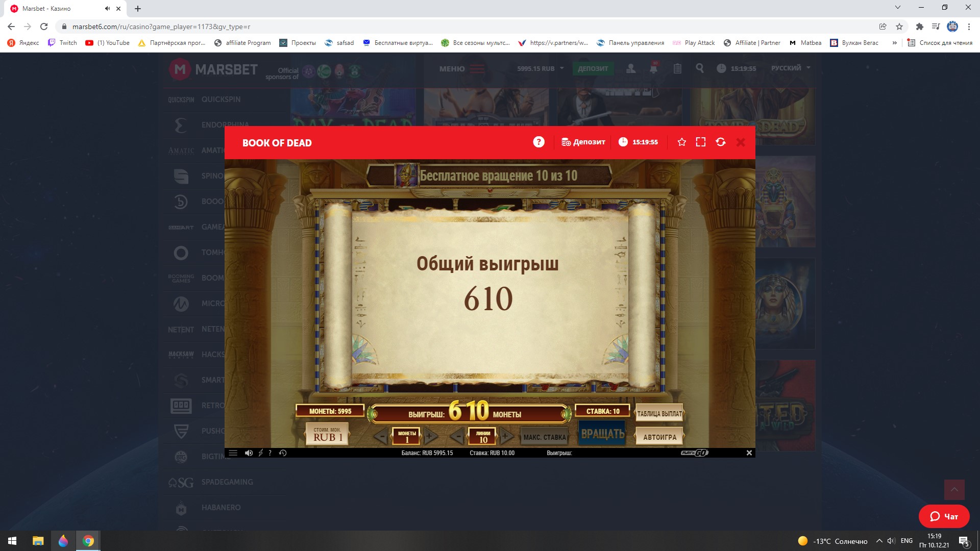Add Book of Dead to favorites star
Screen dimensions: 980x551
click(681, 142)
